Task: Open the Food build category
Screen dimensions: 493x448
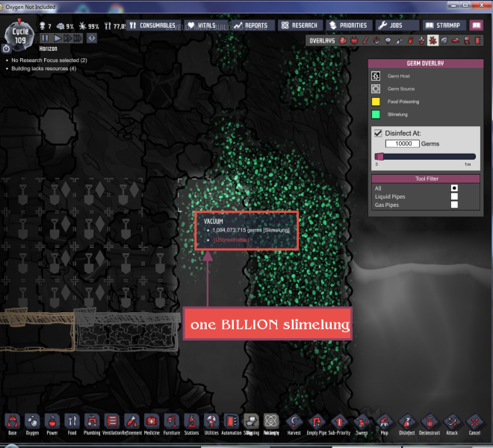Action: point(72,423)
